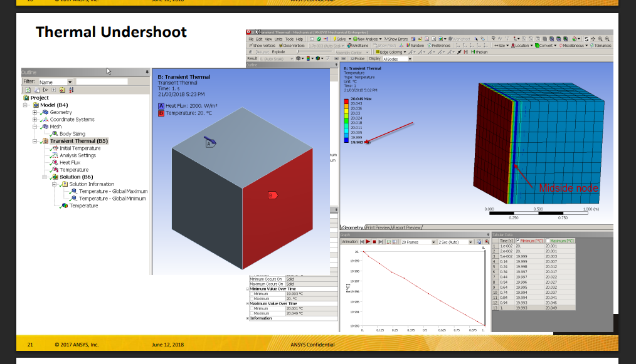Click the Outline refresh icon
This screenshot has height=364, width=636.
point(28,90)
